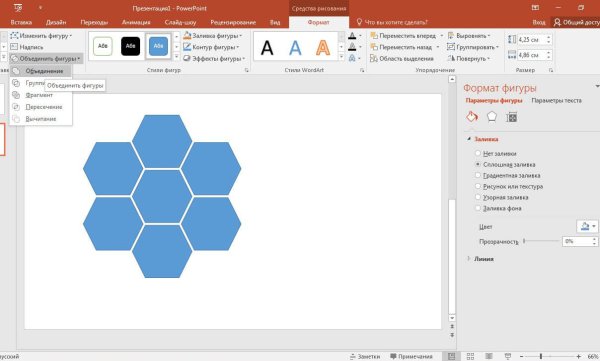Switch to reading view icon
This screenshot has height=361, width=600.
pyautogui.click(x=489, y=356)
